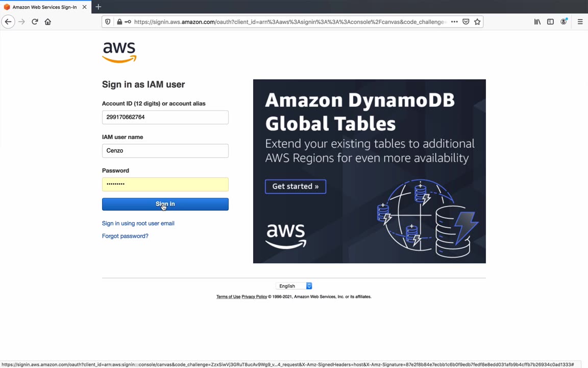Click the blue Sign in button
The width and height of the screenshot is (588, 368).
165,204
